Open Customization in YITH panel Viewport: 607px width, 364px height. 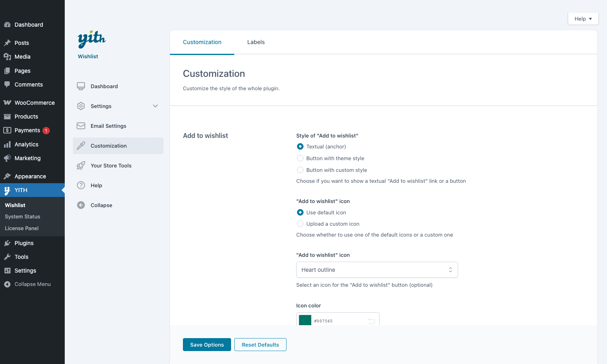(118, 146)
